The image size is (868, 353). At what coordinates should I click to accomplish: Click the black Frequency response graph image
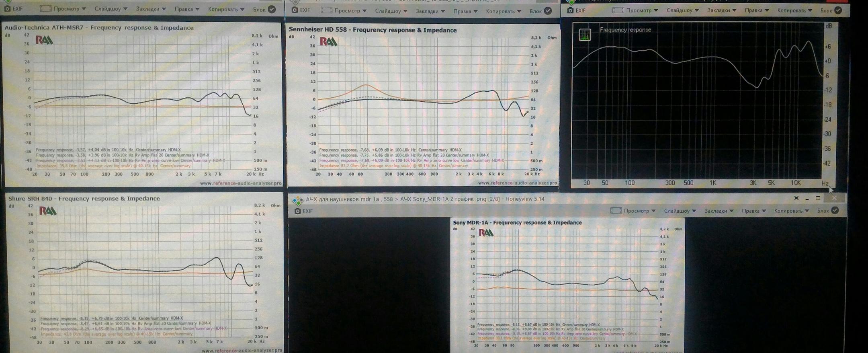click(703, 105)
